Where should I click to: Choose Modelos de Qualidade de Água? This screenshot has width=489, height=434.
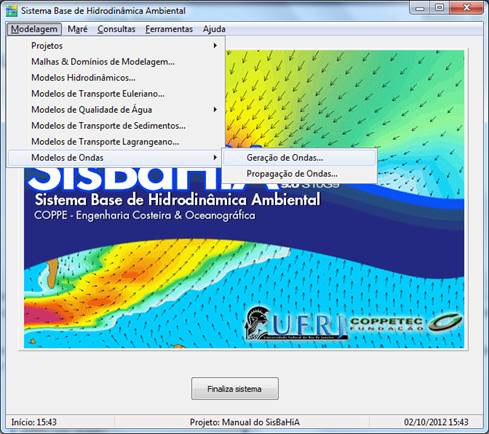tap(116, 110)
